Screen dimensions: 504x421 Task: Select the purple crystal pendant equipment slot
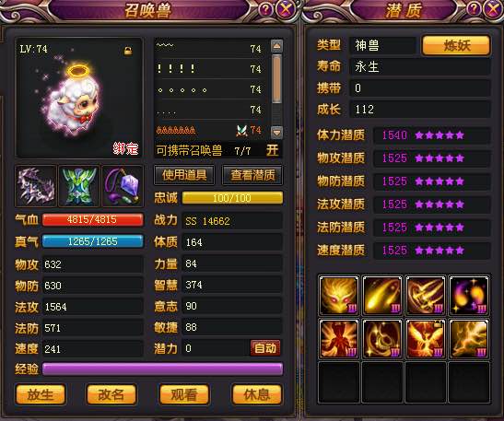click(123, 186)
